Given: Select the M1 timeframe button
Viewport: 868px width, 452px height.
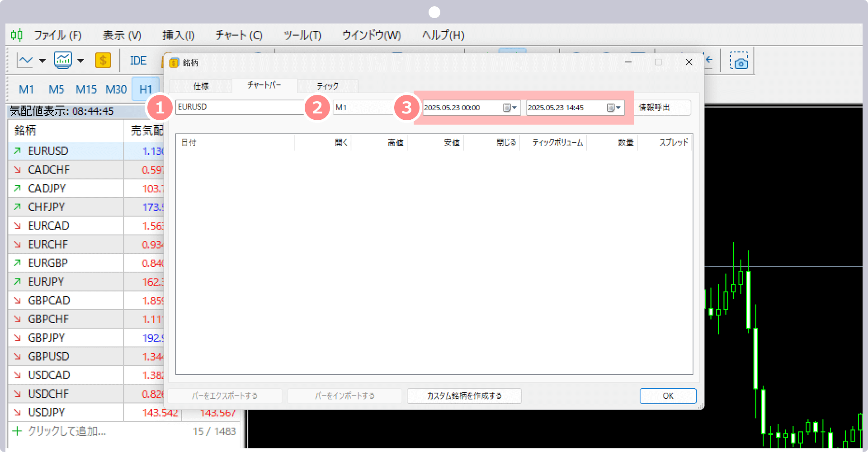Looking at the screenshot, I should (x=26, y=89).
